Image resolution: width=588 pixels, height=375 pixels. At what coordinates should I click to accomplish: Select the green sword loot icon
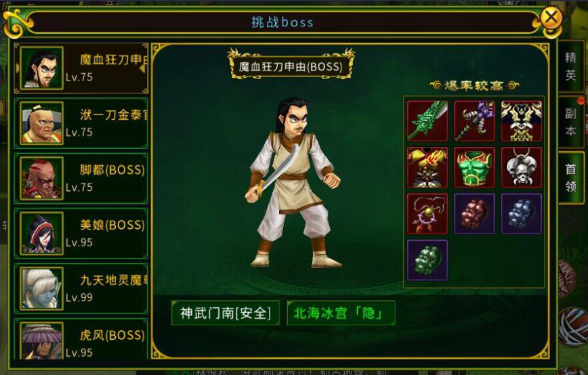427,120
